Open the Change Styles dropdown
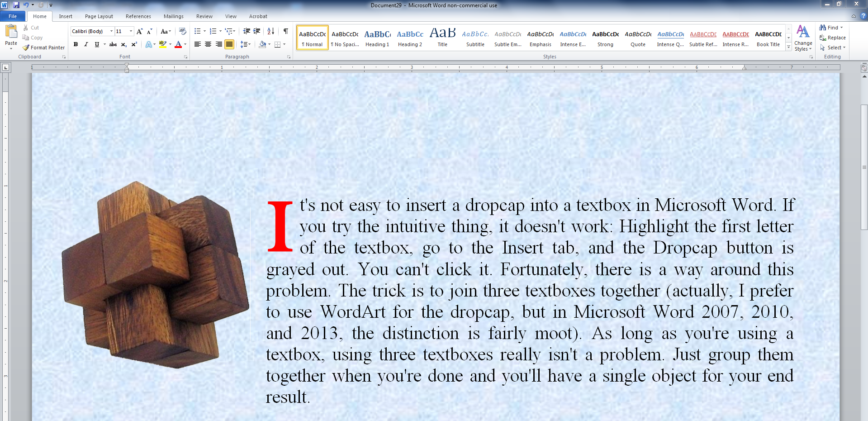The height and width of the screenshot is (421, 868). [803, 38]
